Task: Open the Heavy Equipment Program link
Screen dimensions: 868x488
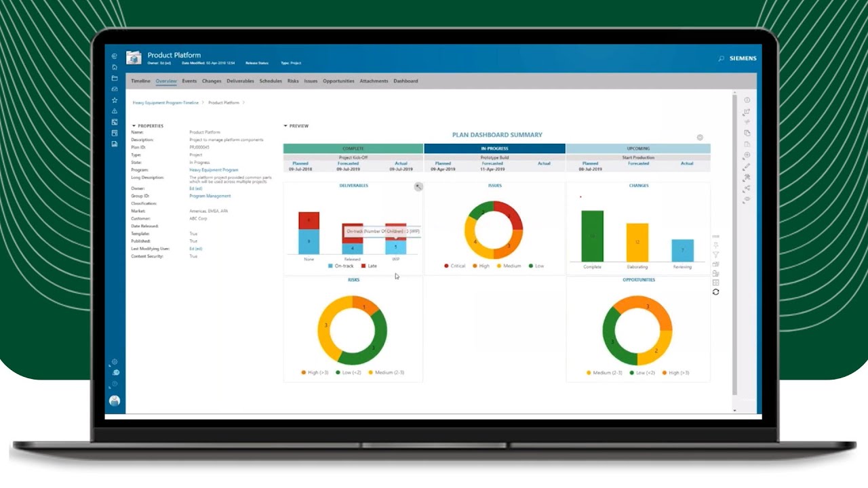Action: click(x=214, y=170)
